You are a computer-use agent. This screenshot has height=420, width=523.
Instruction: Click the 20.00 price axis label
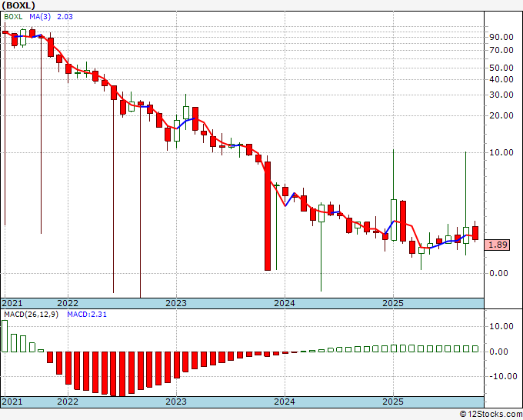point(501,115)
